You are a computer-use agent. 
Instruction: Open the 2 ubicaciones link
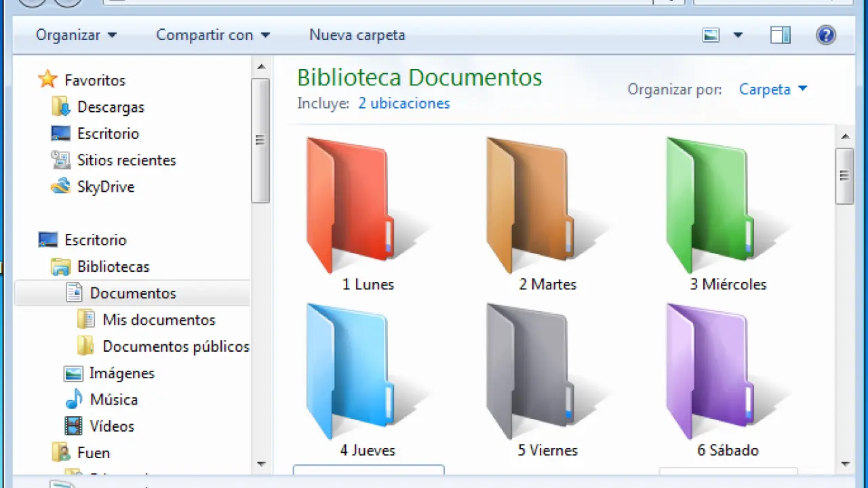click(x=403, y=104)
